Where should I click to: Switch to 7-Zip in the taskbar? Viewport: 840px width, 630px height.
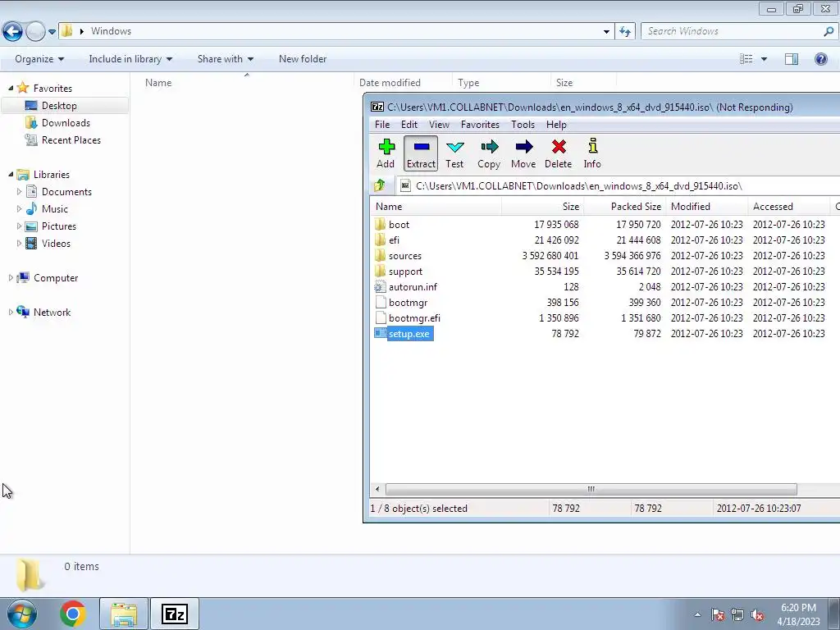[x=175, y=614]
